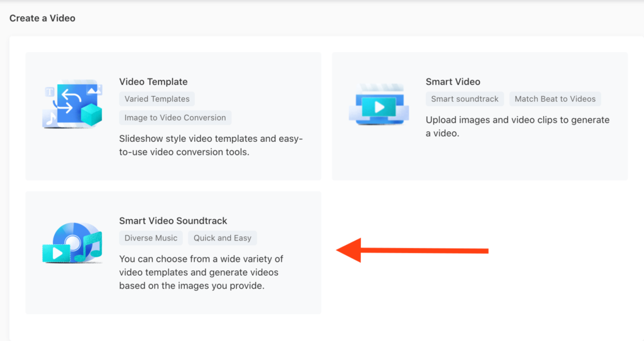644x341 pixels.
Task: Click the Varied Templates tag
Action: pyautogui.click(x=157, y=99)
